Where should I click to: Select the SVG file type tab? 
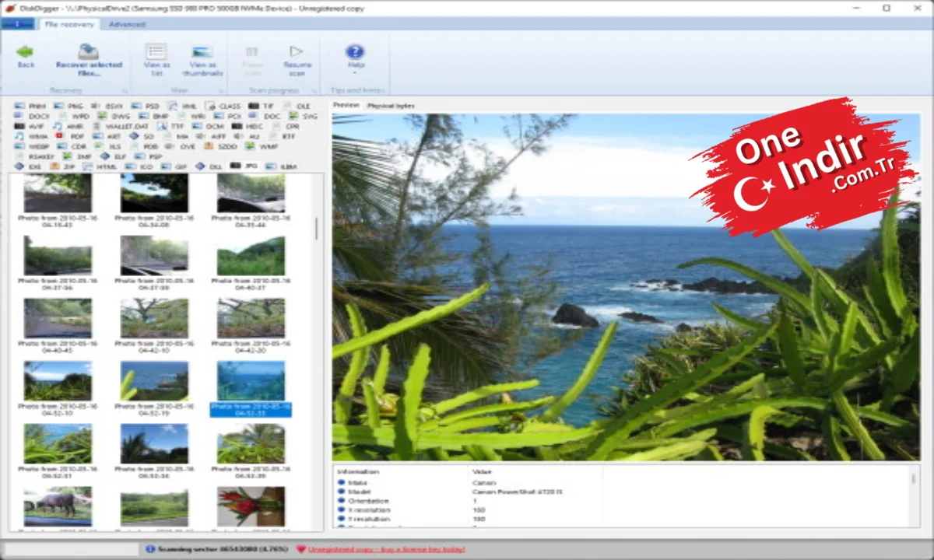(x=304, y=116)
